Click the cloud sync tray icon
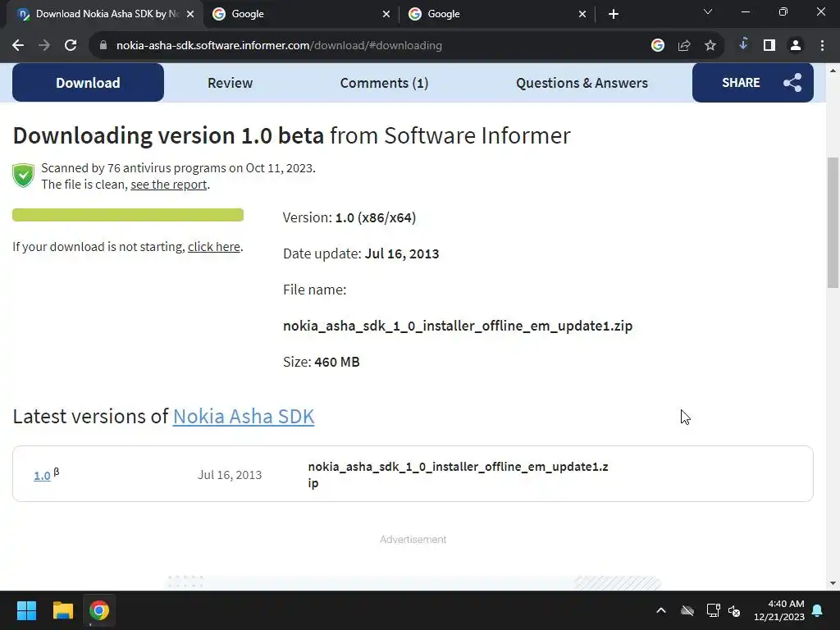 tap(687, 610)
